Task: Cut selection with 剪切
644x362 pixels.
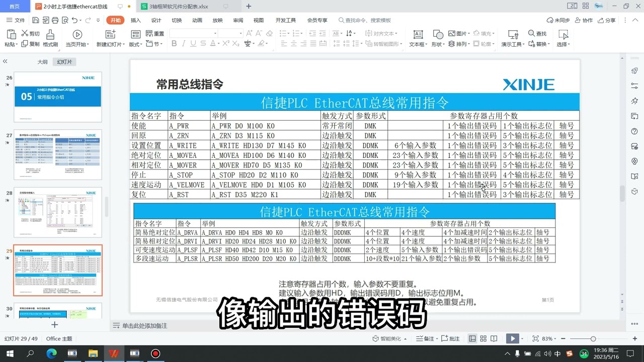Action: point(30,34)
